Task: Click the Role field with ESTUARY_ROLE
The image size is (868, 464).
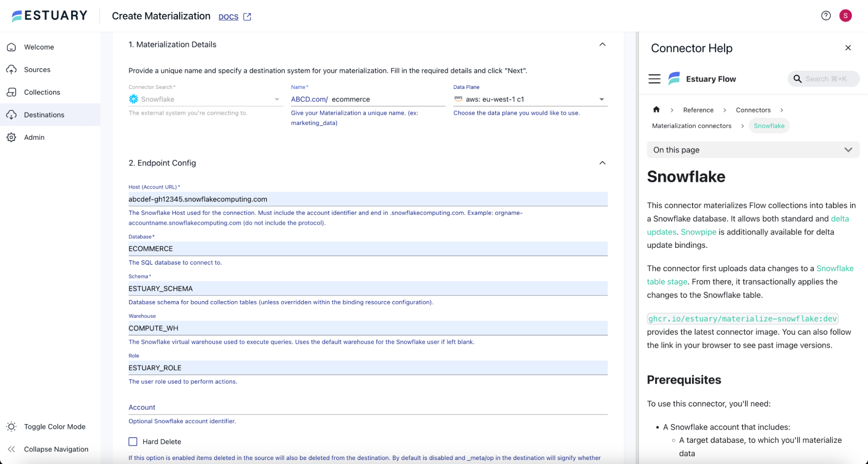Action: [368, 368]
